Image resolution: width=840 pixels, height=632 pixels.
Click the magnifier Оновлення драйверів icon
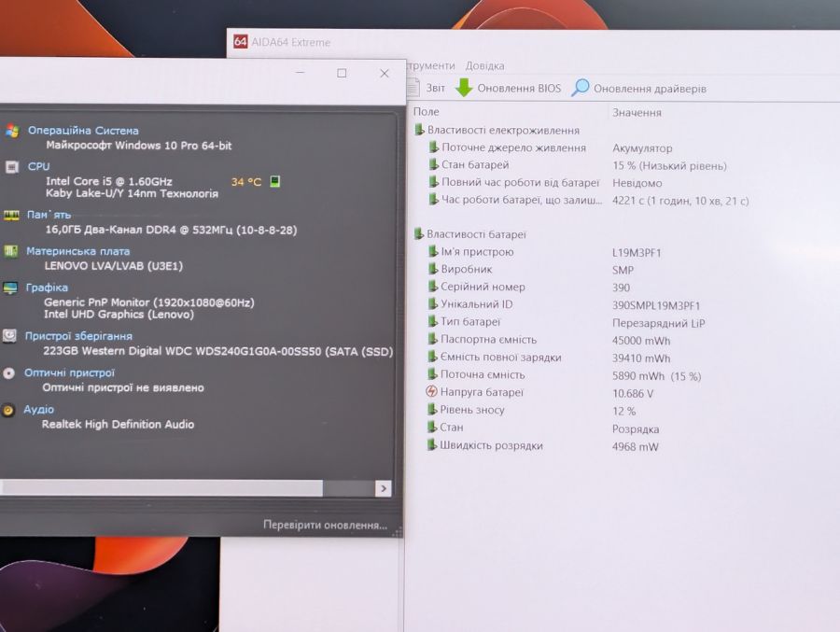(x=581, y=88)
